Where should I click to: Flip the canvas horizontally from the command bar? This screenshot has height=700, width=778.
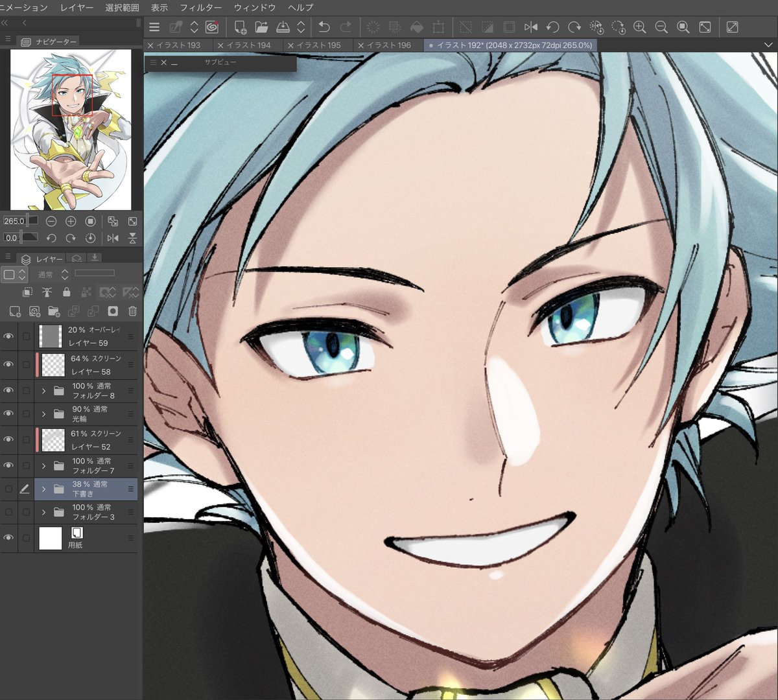(x=531, y=27)
